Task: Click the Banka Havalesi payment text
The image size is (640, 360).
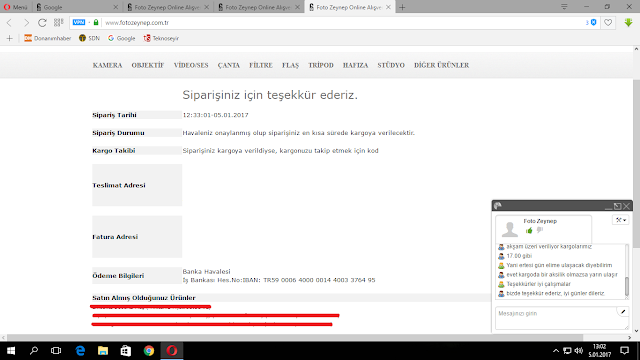Action: (x=207, y=271)
